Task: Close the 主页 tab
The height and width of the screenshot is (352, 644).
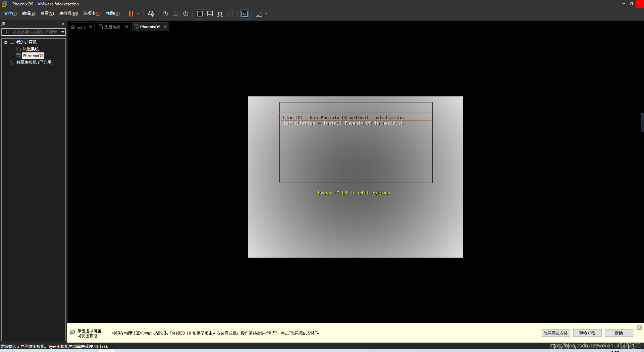Action: [91, 27]
